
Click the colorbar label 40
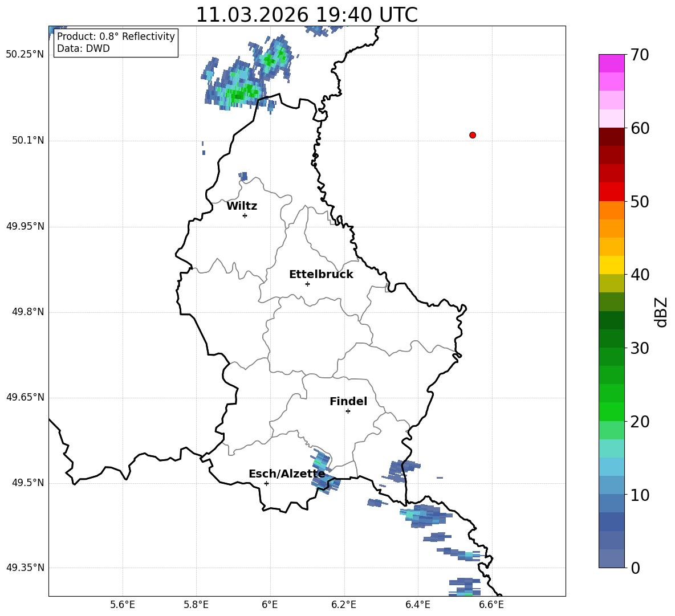point(640,275)
